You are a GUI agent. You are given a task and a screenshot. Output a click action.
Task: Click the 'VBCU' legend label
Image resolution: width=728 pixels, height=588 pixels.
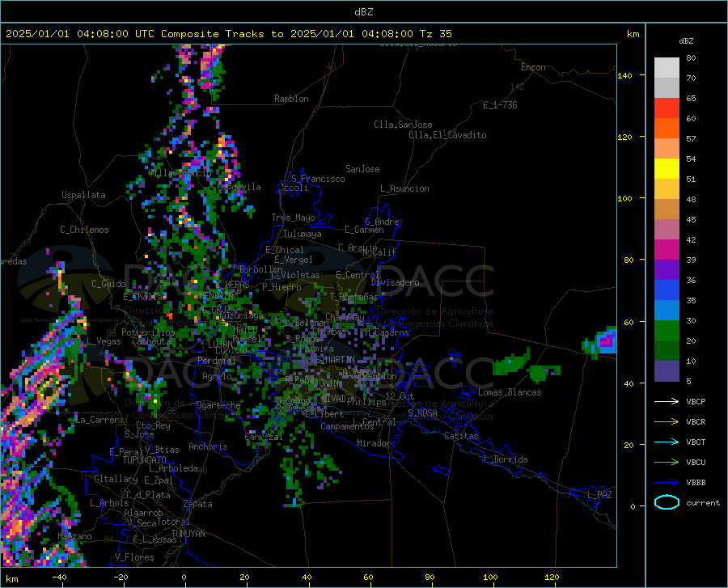tap(696, 463)
